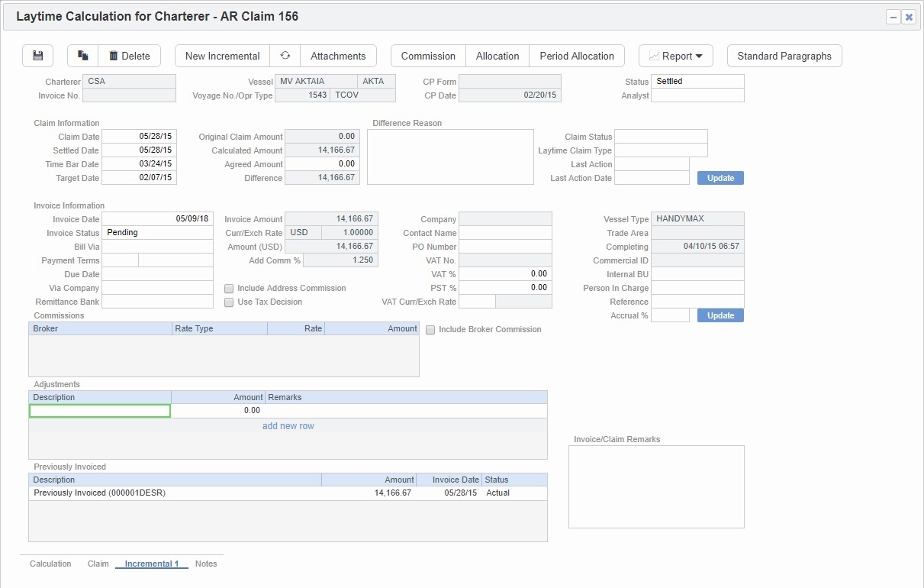The width and height of the screenshot is (924, 588).
Task: Select the Period Allocation toolbar item
Action: [577, 55]
